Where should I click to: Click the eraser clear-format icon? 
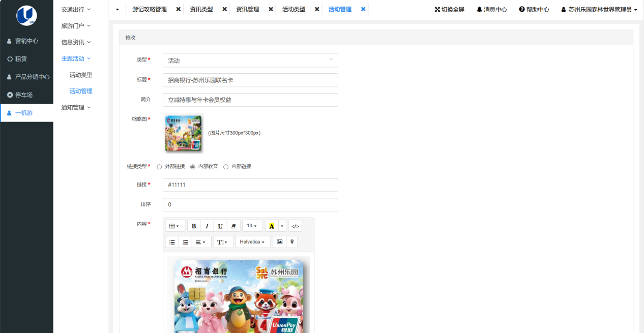(x=233, y=226)
